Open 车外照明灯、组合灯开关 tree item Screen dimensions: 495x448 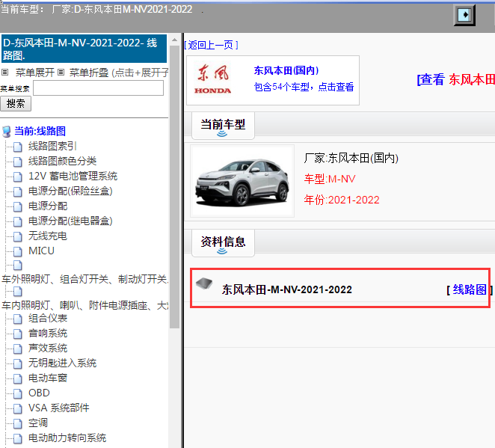tap(85, 279)
